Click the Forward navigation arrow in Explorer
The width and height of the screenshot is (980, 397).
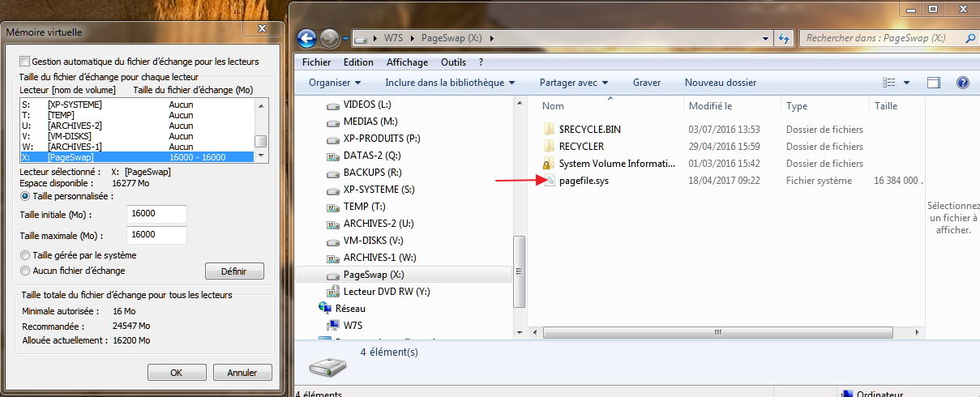click(330, 38)
